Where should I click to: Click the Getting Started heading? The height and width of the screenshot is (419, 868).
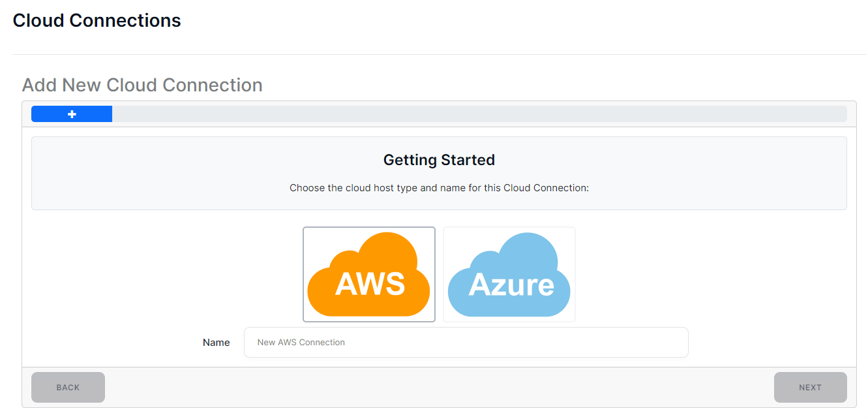coord(439,160)
